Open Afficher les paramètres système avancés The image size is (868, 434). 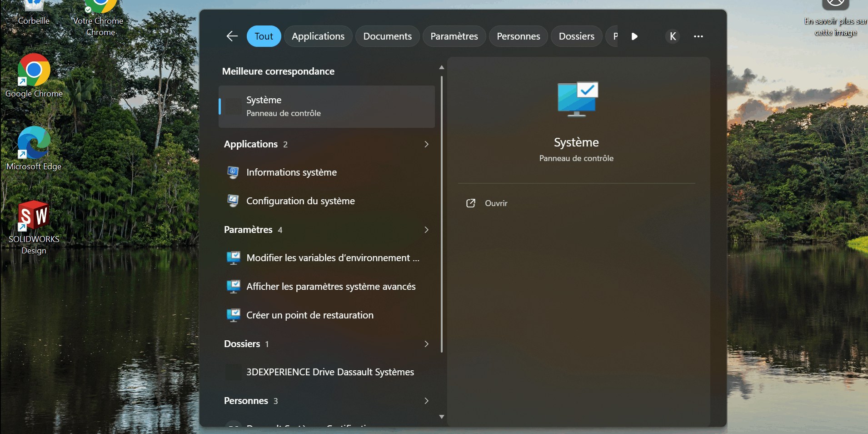327,287
